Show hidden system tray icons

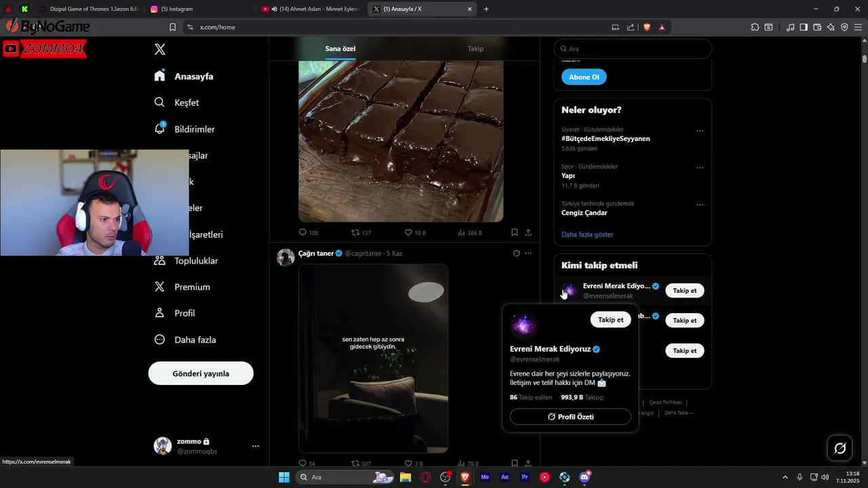click(x=785, y=477)
